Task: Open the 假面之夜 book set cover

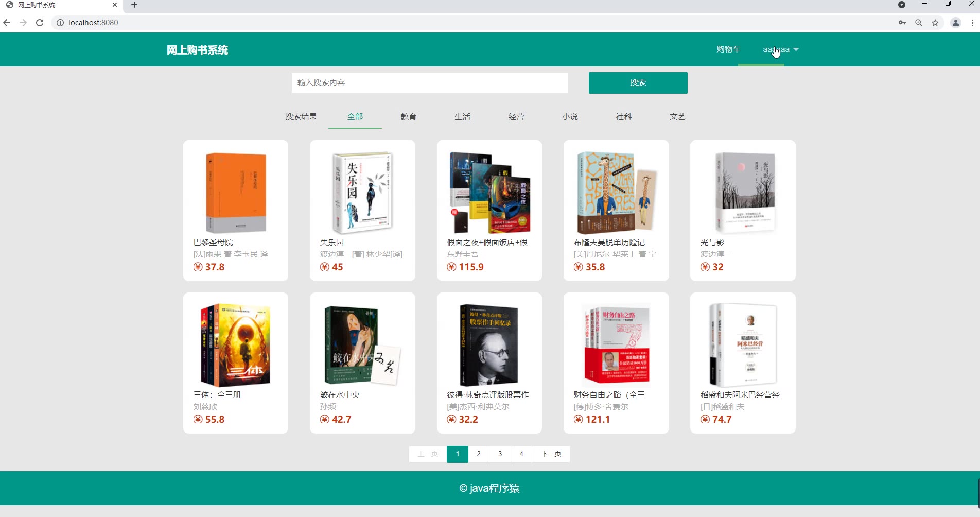Action: pyautogui.click(x=489, y=193)
